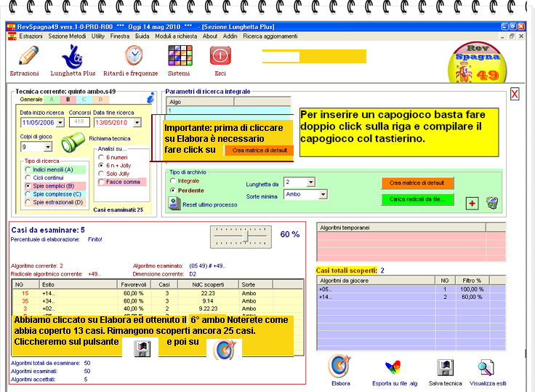Open Ricerca aggiornamenti menu

click(270, 36)
